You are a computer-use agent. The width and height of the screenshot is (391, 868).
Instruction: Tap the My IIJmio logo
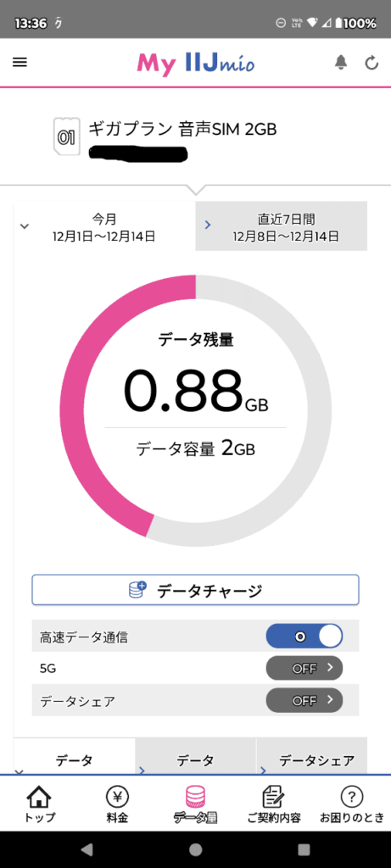196,64
